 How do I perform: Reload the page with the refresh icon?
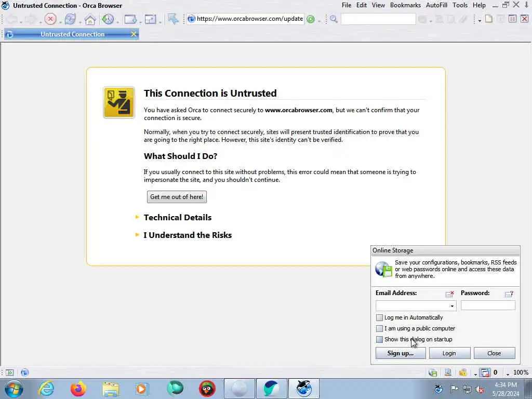(x=70, y=19)
